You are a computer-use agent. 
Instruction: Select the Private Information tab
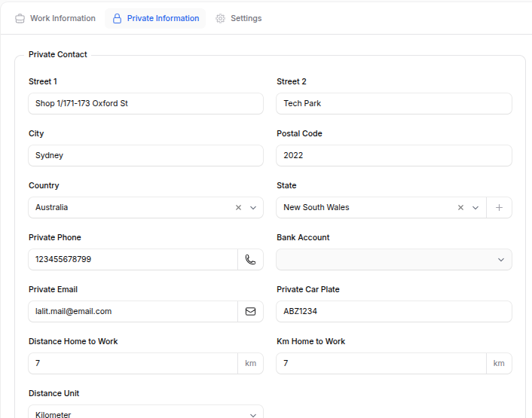pos(155,19)
